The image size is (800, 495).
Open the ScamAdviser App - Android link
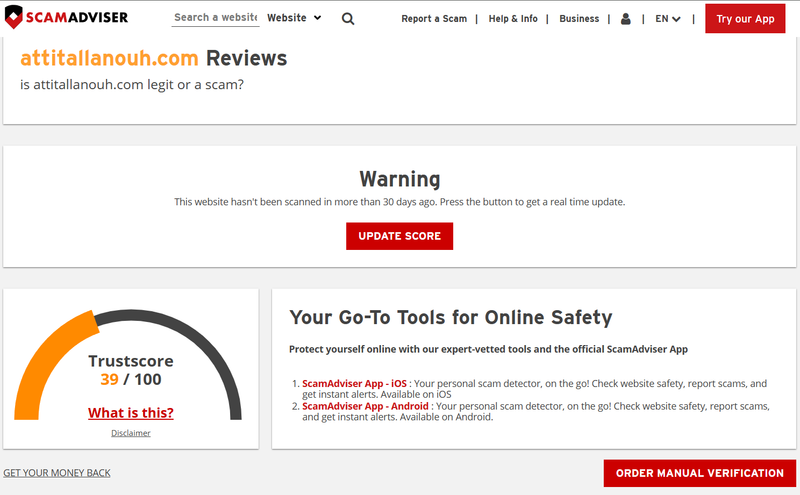click(365, 406)
